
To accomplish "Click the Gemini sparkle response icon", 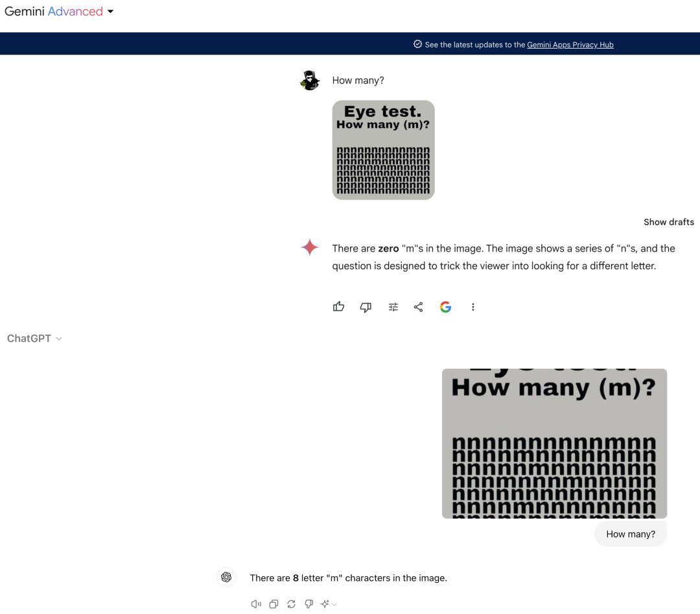I will [x=310, y=248].
